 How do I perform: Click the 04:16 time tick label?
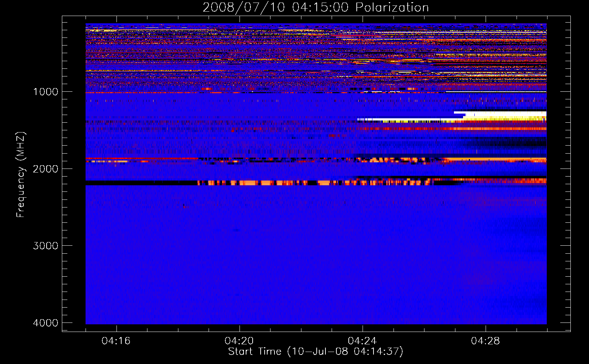(x=116, y=341)
